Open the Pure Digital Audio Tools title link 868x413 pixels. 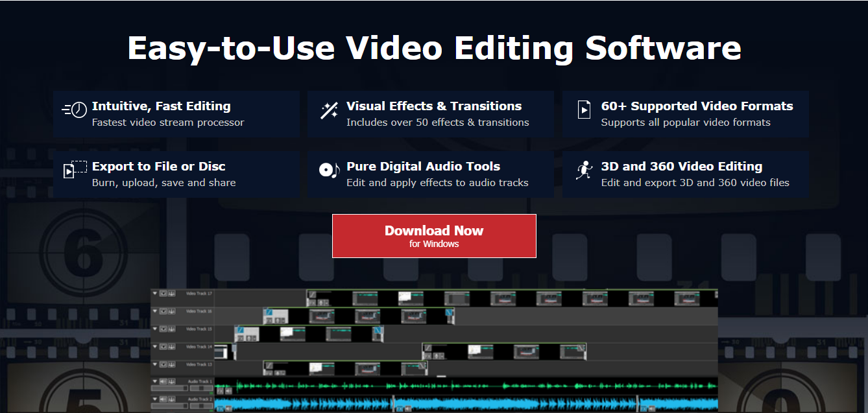(x=424, y=166)
